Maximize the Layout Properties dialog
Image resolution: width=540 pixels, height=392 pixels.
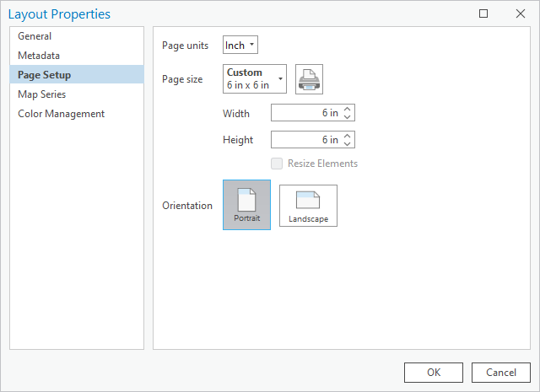[483, 13]
